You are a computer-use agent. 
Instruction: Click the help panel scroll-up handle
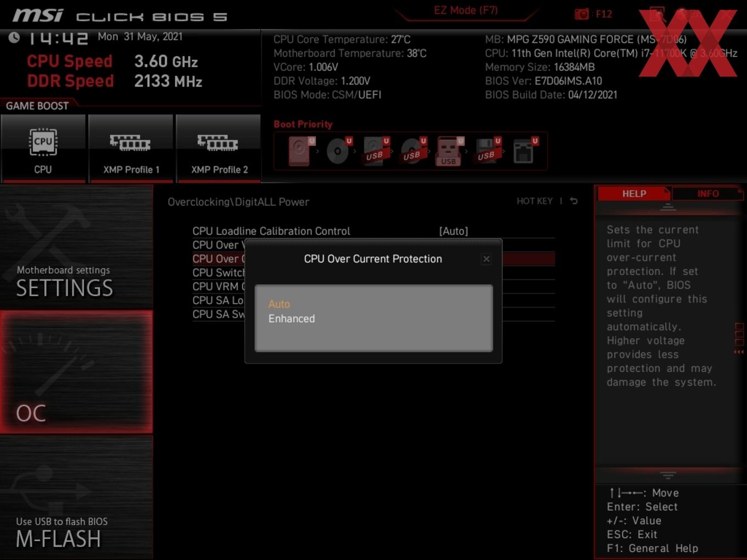tap(668, 207)
